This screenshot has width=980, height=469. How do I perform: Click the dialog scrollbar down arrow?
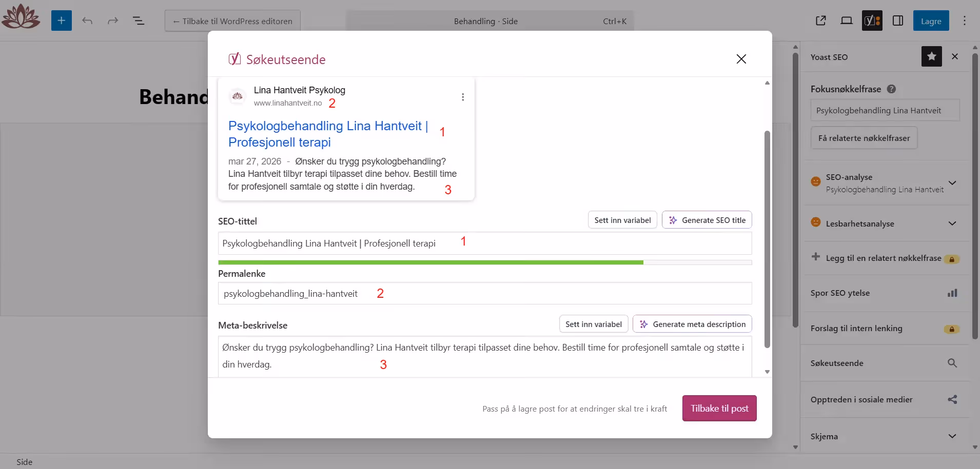pos(767,372)
